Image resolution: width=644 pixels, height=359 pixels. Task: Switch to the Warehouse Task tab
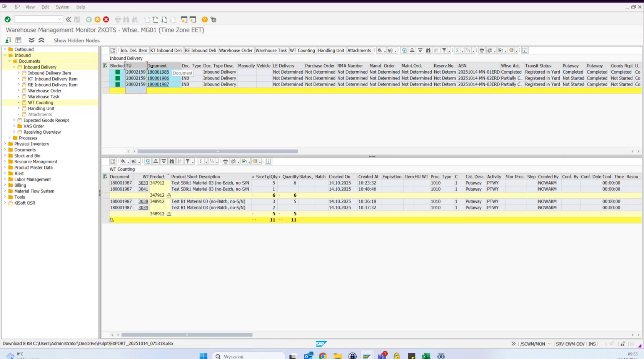(271, 50)
